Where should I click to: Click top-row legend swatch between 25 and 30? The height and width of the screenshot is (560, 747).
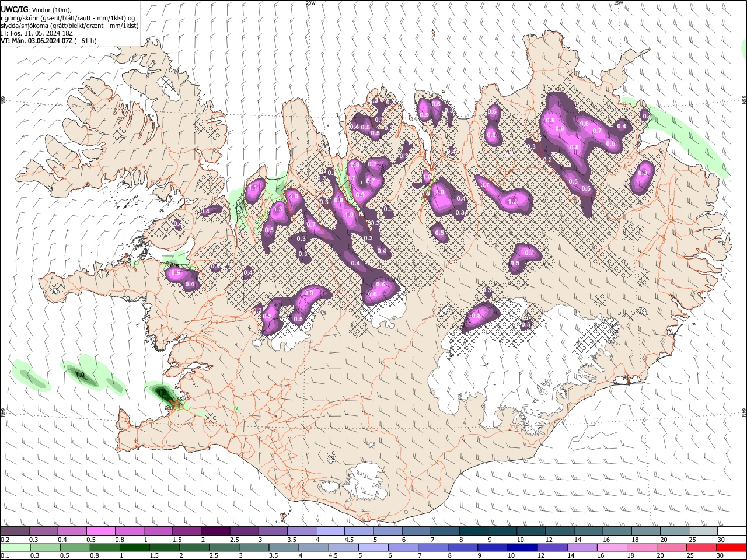pyautogui.click(x=703, y=531)
